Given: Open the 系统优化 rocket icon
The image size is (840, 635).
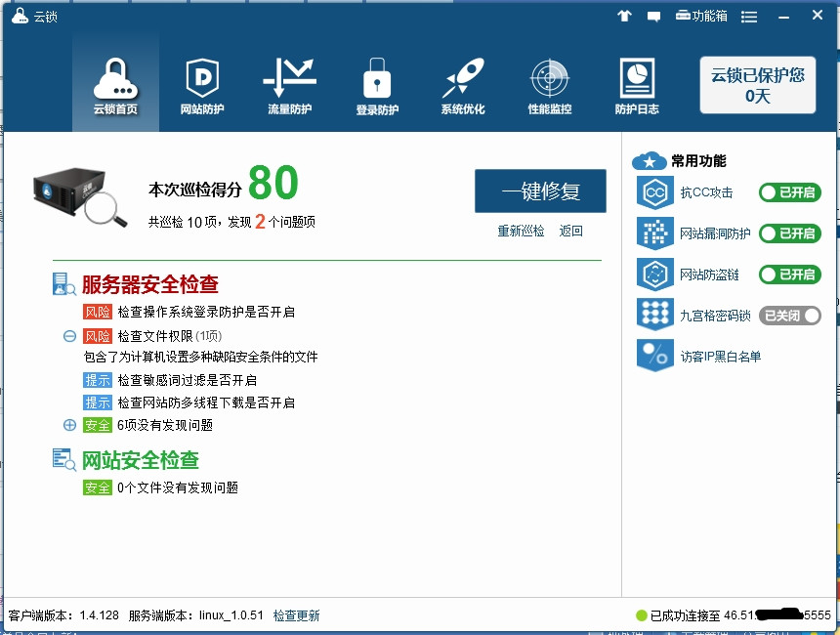Looking at the screenshot, I should pos(463,79).
